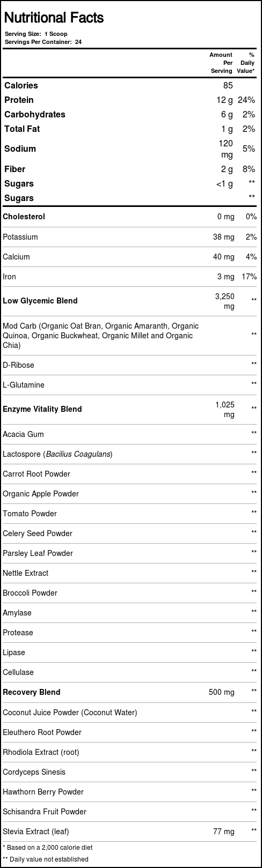Click the Organic Apple Powder row
Image resolution: width=262 pixels, height=868 pixels.
[131, 494]
